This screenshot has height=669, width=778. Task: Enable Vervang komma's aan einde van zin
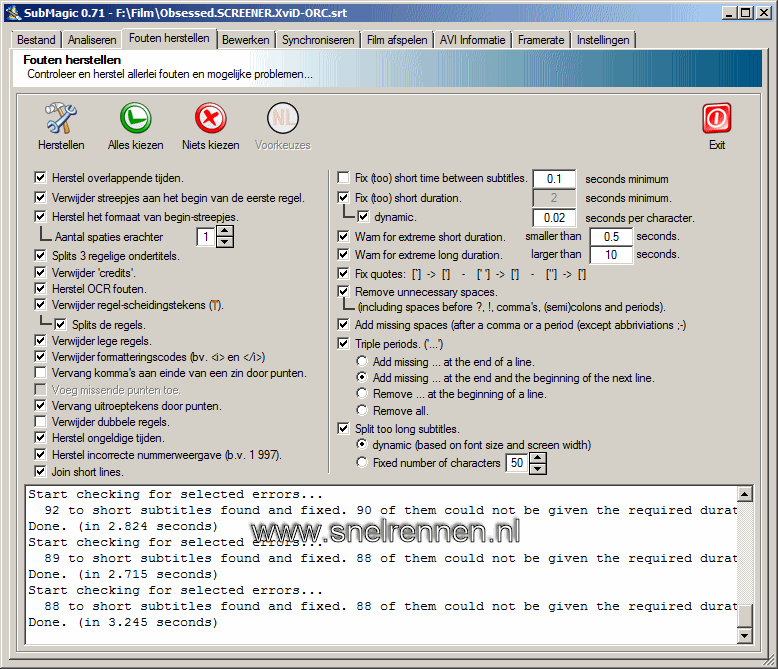pyautogui.click(x=40, y=372)
